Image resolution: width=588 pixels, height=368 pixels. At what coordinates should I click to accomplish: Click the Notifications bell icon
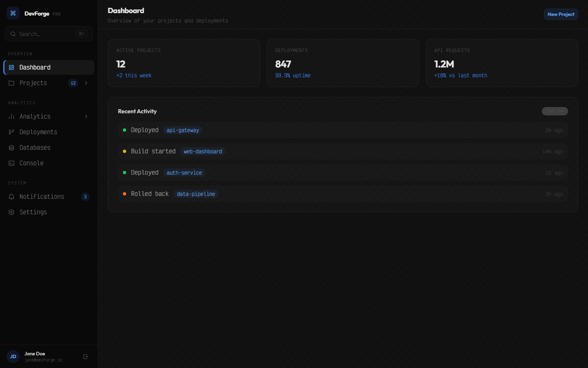[11, 197]
